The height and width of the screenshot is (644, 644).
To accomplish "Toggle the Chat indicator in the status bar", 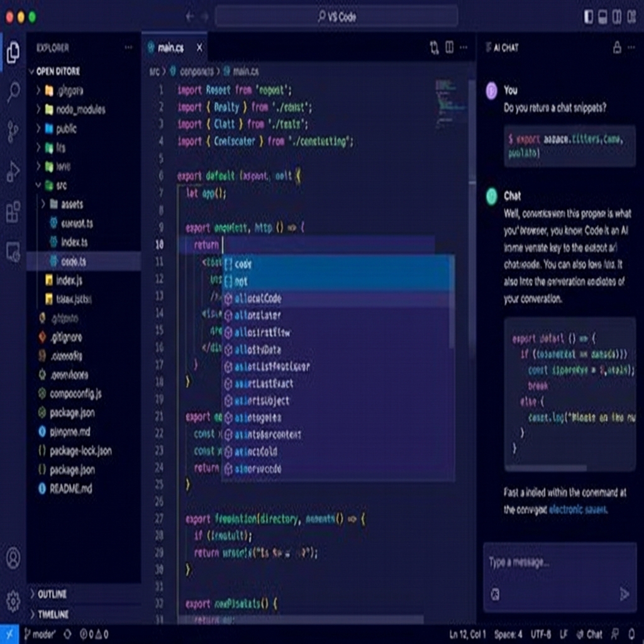I will pyautogui.click(x=591, y=634).
